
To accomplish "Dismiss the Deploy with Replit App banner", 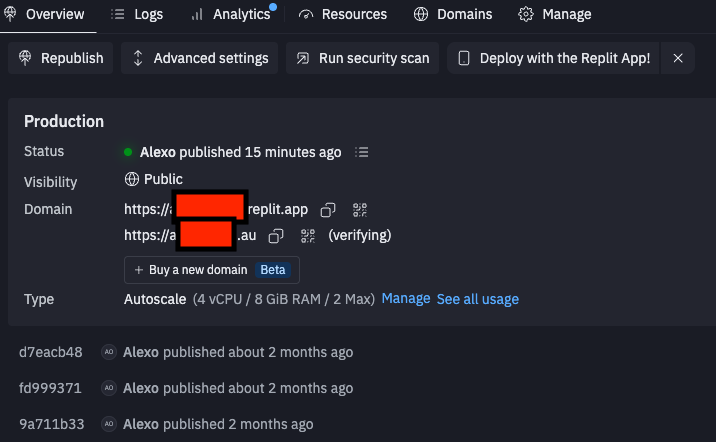I will pyautogui.click(x=678, y=58).
